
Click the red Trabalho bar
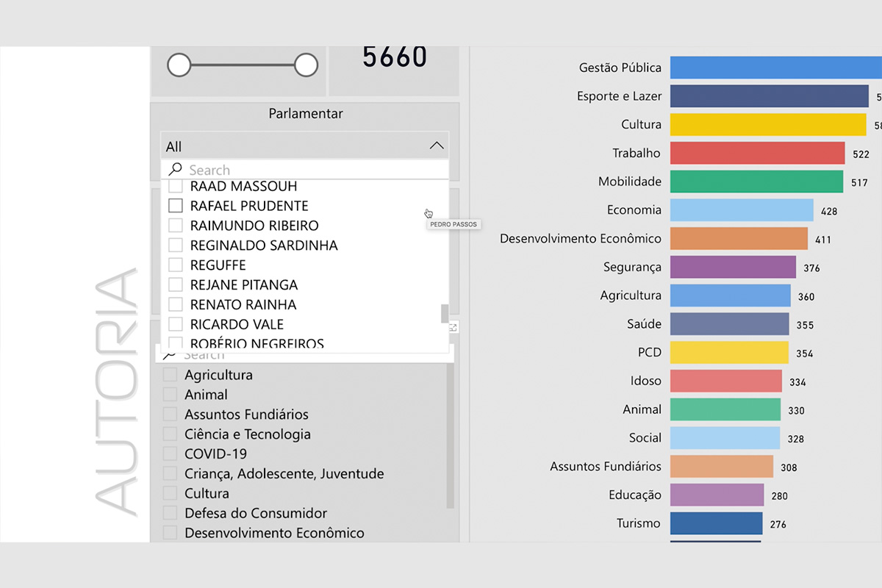757,154
